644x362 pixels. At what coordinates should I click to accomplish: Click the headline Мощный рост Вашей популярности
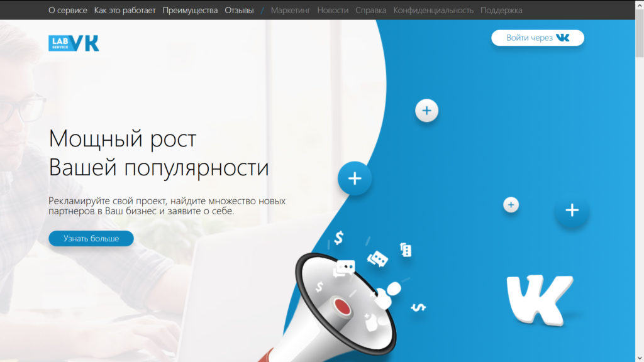pyautogui.click(x=159, y=153)
